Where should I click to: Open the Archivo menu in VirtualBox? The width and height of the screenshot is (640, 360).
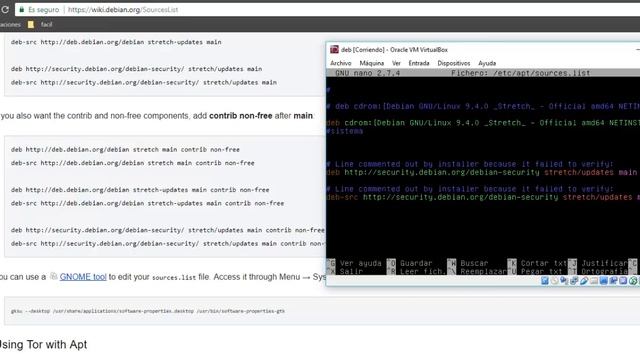pos(341,63)
